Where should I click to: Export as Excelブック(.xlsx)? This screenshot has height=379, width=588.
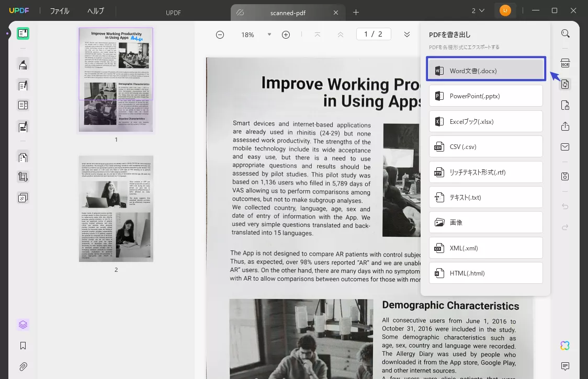pos(486,121)
